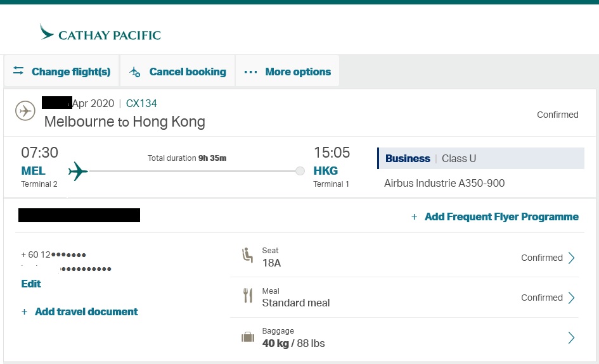Click the seat icon beside 18A
Viewport: 599px width, 364px height.
tap(247, 256)
